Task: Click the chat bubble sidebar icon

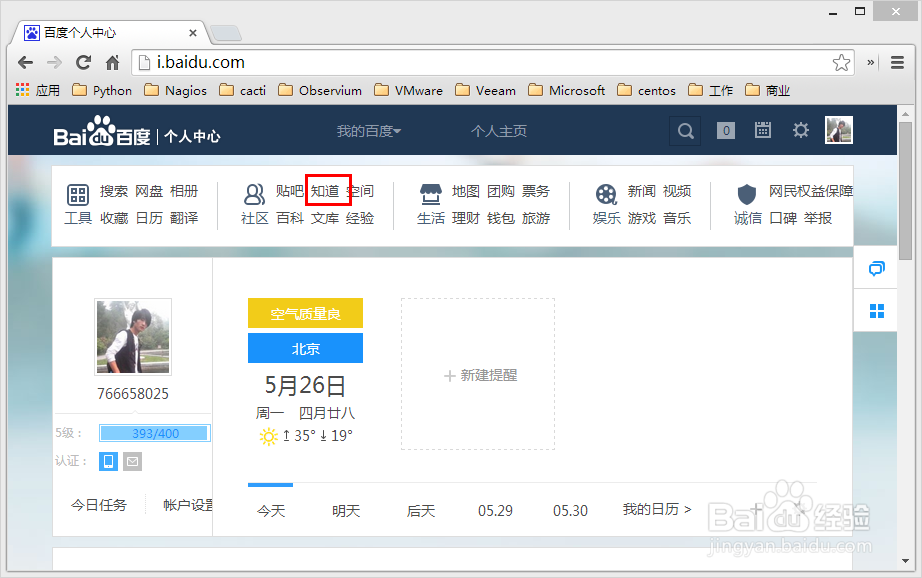Action: point(876,269)
